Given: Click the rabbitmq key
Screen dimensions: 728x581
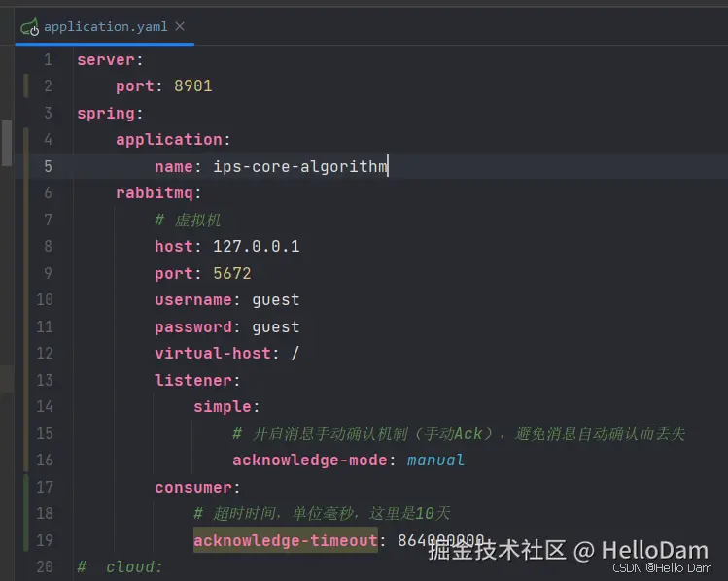Looking at the screenshot, I should tap(155, 193).
